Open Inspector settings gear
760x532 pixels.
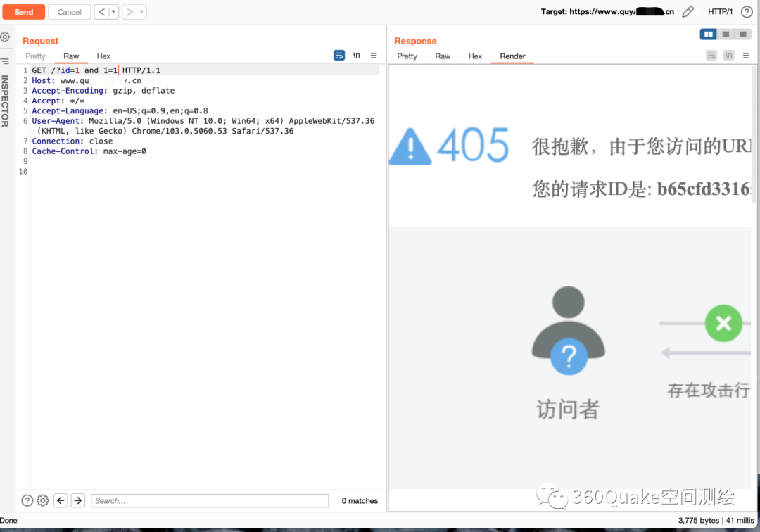(x=6, y=37)
